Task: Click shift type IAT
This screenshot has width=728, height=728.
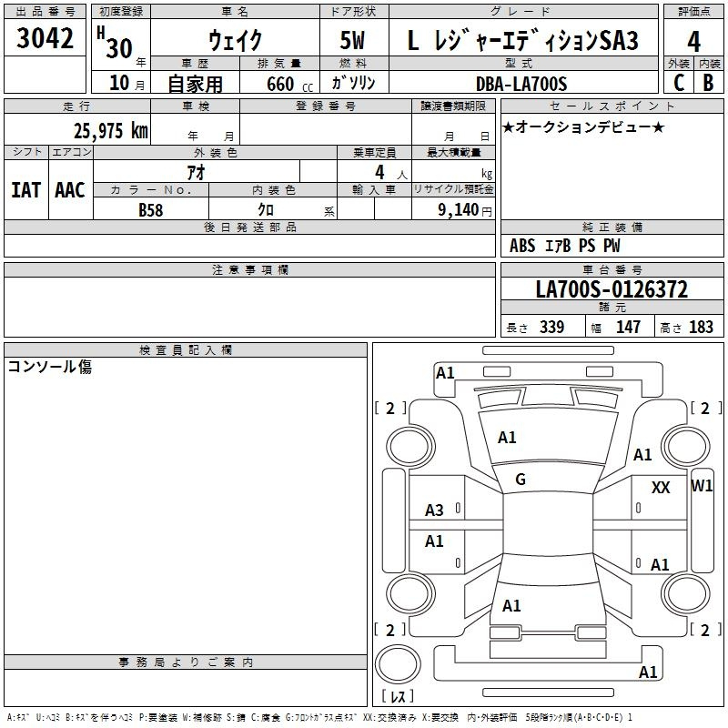Action: pos(26,190)
